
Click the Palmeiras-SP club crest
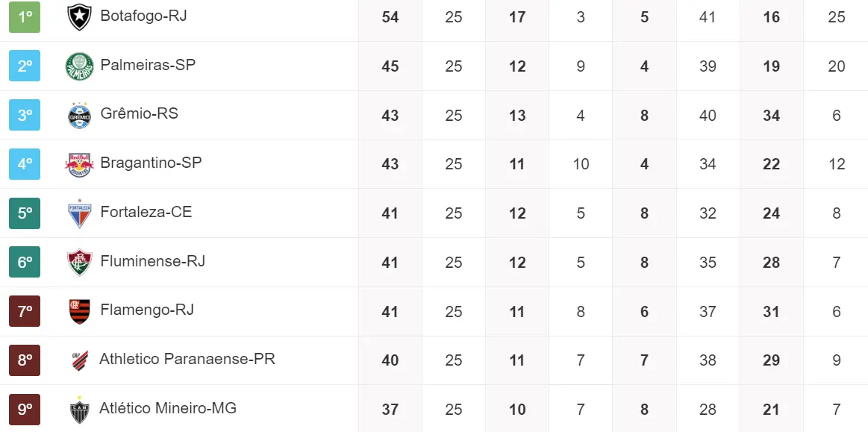[79, 66]
